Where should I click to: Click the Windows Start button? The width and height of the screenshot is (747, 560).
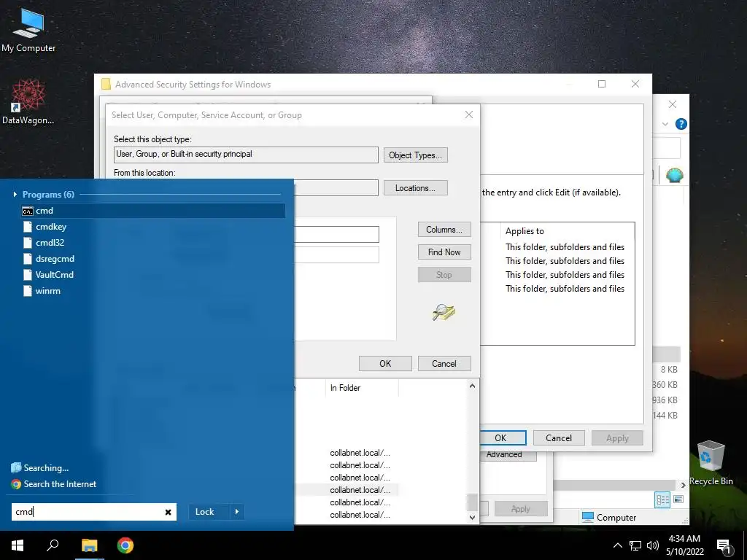(x=18, y=545)
